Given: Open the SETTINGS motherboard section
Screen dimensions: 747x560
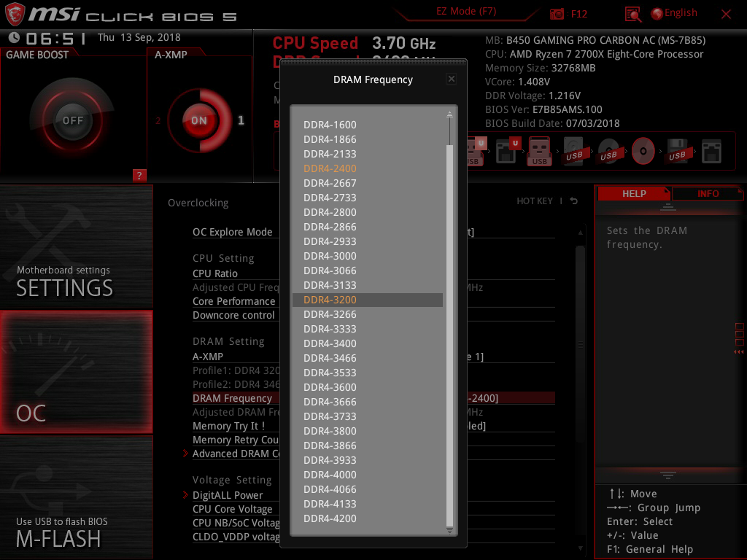Looking at the screenshot, I should point(76,247).
